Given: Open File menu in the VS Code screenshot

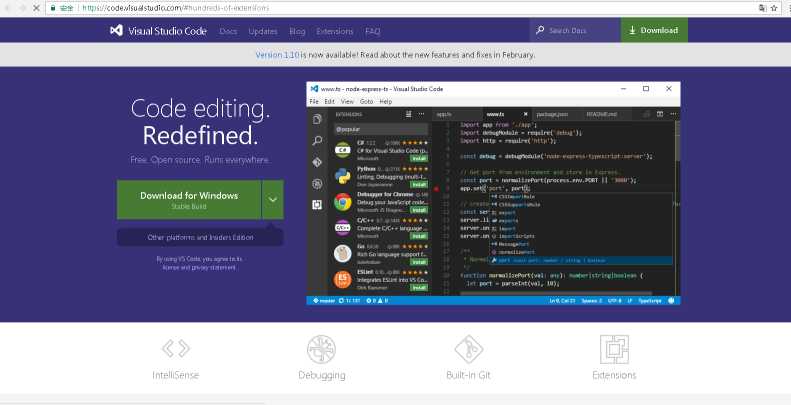Looking at the screenshot, I should click(x=314, y=101).
